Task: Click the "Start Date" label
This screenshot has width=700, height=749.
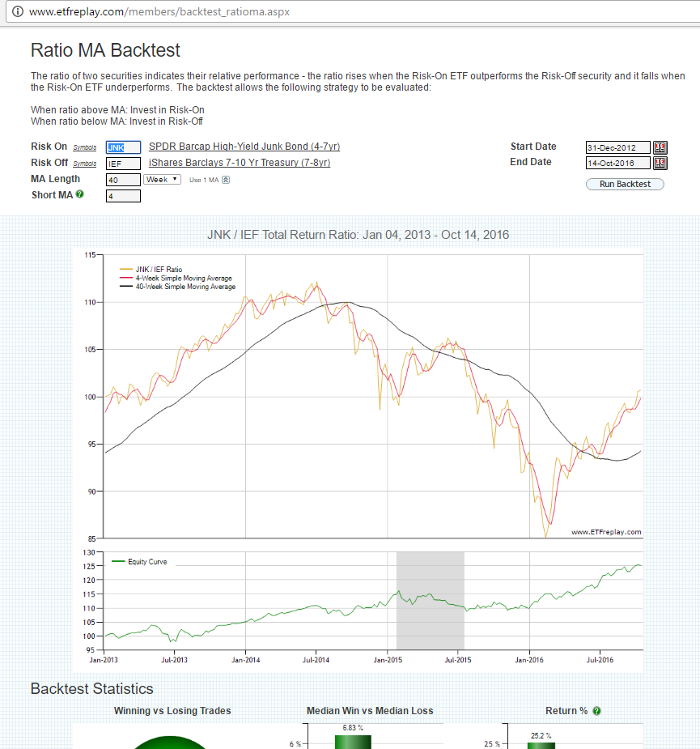Action: [x=533, y=147]
